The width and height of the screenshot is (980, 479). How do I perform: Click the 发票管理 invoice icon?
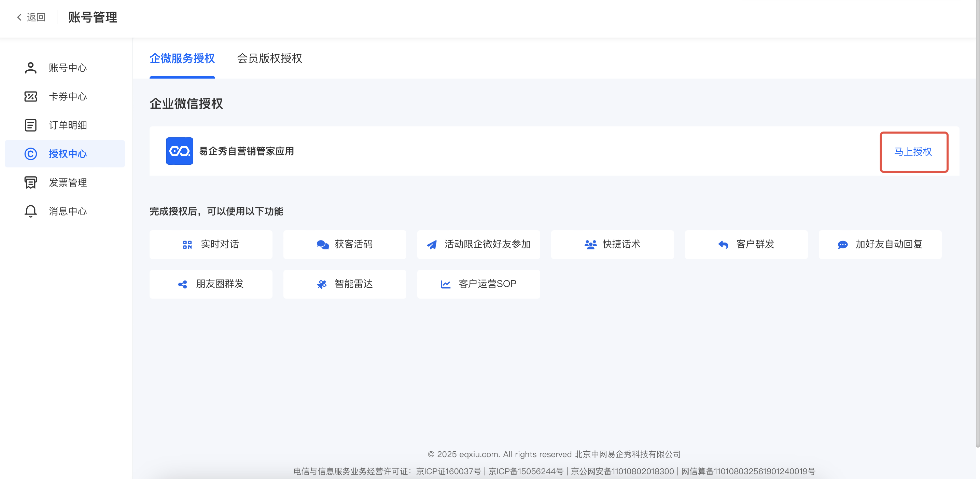tap(30, 182)
